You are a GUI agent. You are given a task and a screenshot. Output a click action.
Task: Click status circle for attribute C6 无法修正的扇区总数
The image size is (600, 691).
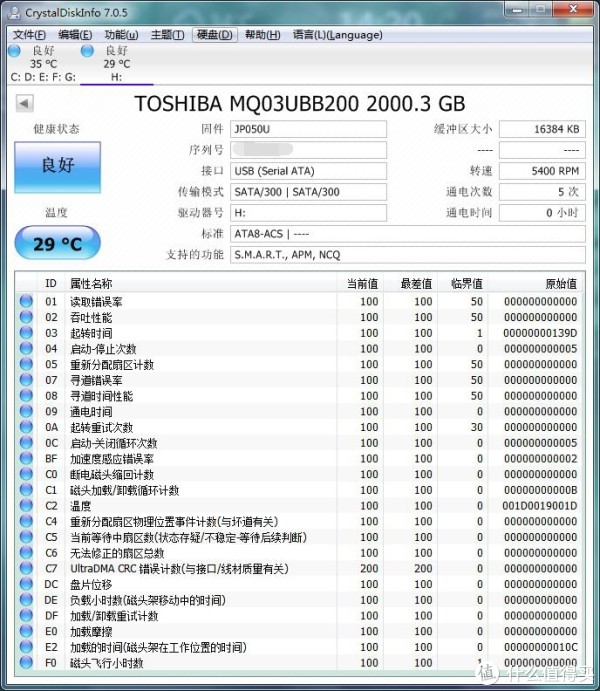(26, 553)
